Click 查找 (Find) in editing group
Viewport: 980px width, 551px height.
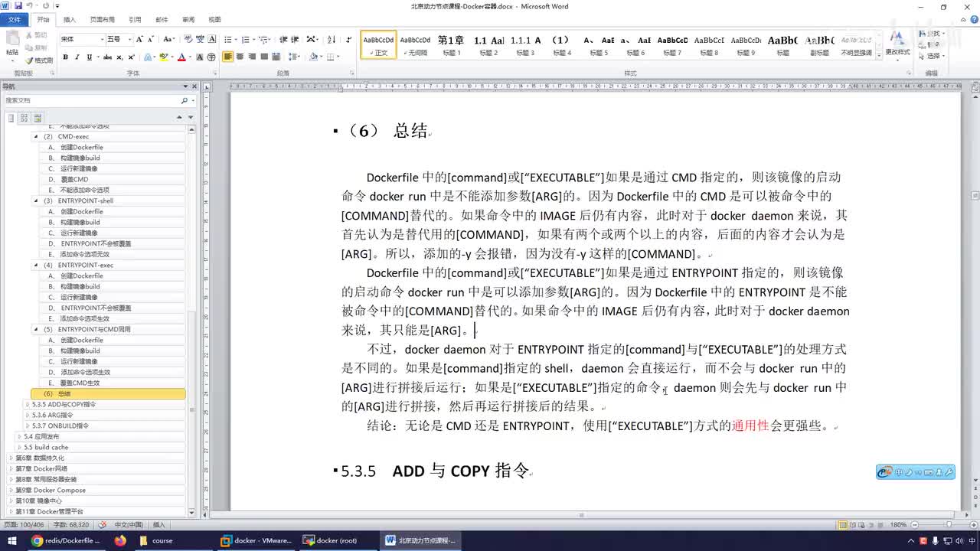coord(933,34)
